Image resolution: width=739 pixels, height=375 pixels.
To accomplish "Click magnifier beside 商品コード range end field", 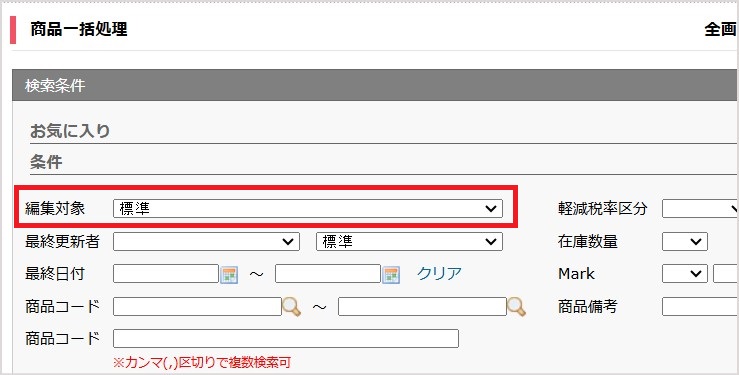I will coord(517,307).
